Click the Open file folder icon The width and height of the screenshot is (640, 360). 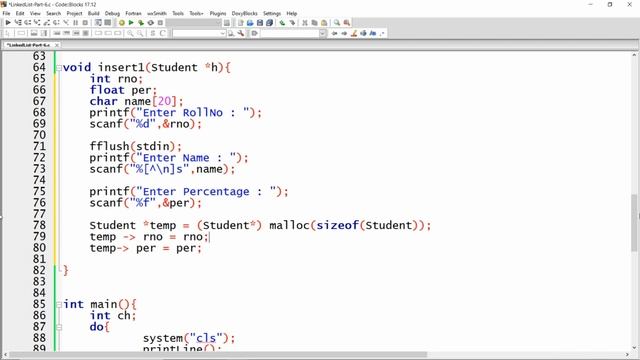(250, 23)
